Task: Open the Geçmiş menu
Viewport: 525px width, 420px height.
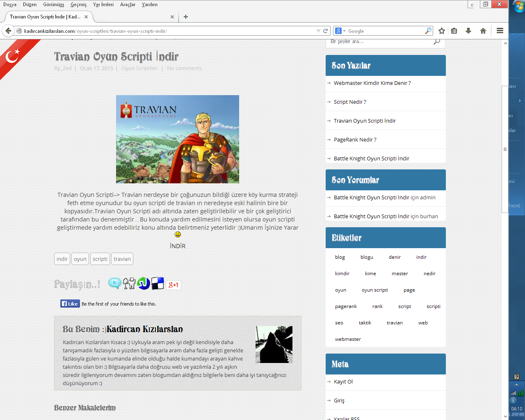Action: (78, 5)
